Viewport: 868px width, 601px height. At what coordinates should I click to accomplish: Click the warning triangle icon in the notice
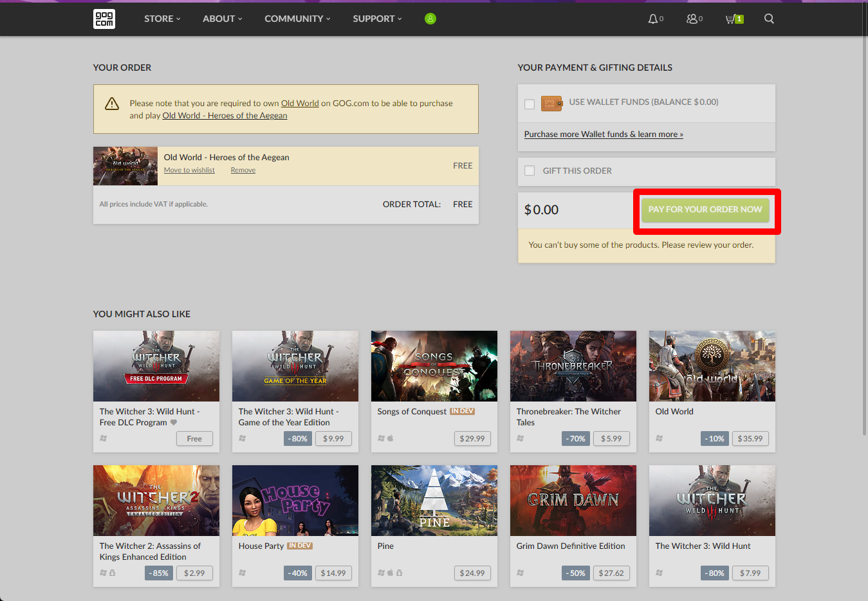112,104
